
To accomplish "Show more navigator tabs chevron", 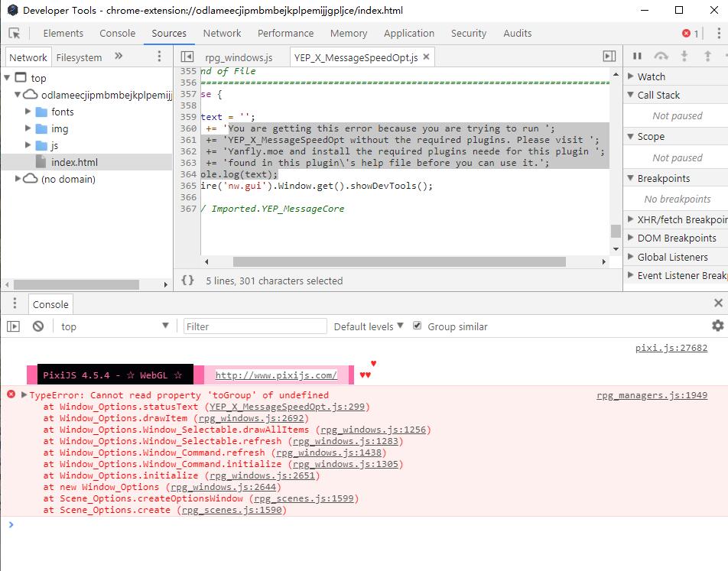I will (119, 56).
